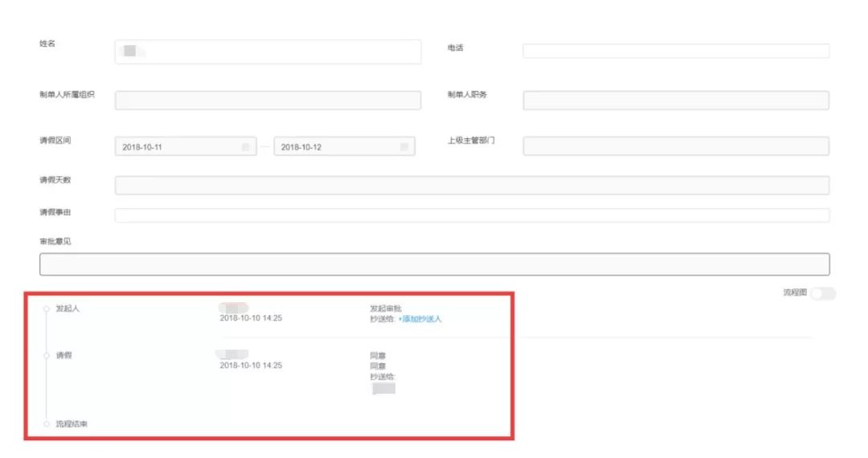Click the blurred recipient below 请假 step's 抄送给

(x=384, y=389)
